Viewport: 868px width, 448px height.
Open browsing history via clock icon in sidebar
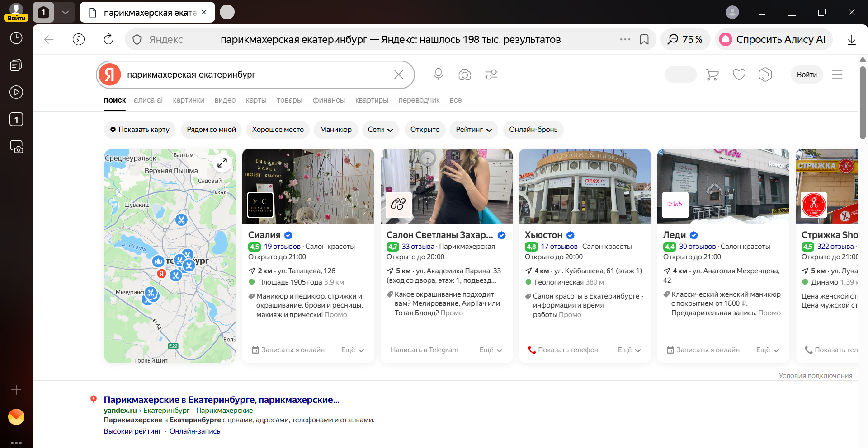click(16, 38)
